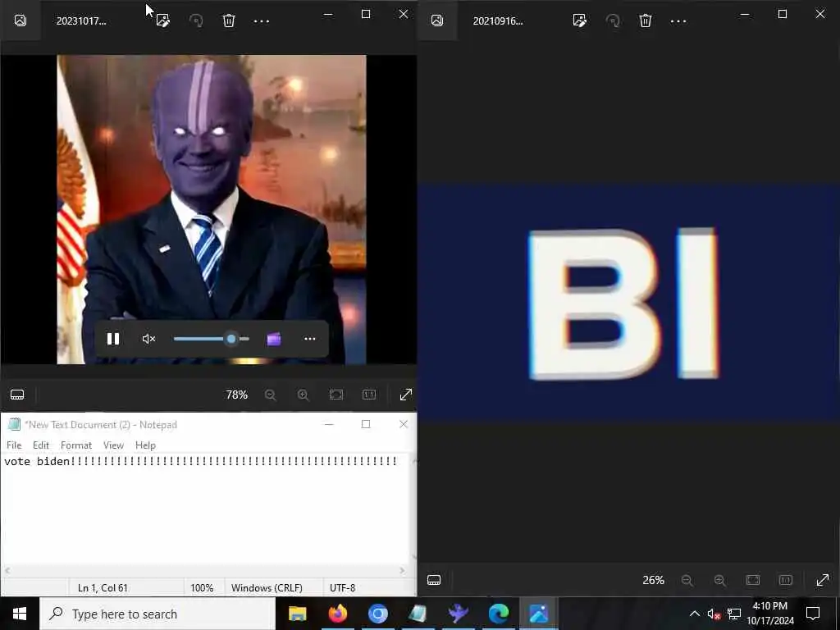This screenshot has width=840, height=630.
Task: Open the notification center
Action: pyautogui.click(x=813, y=614)
